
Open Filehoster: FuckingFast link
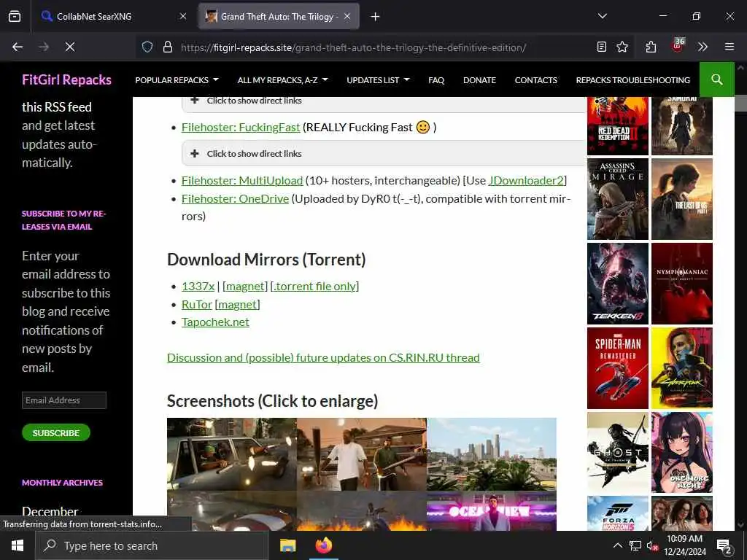[x=241, y=127]
